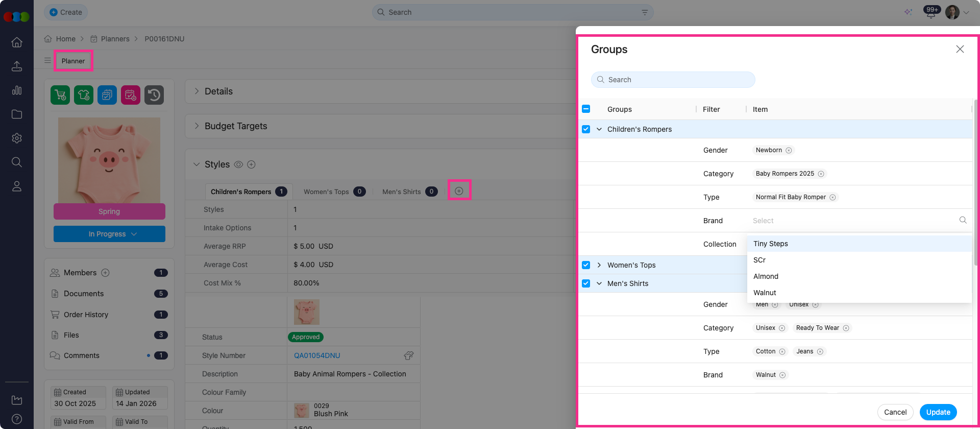Click the Update button
This screenshot has height=429, width=980.
click(938, 412)
